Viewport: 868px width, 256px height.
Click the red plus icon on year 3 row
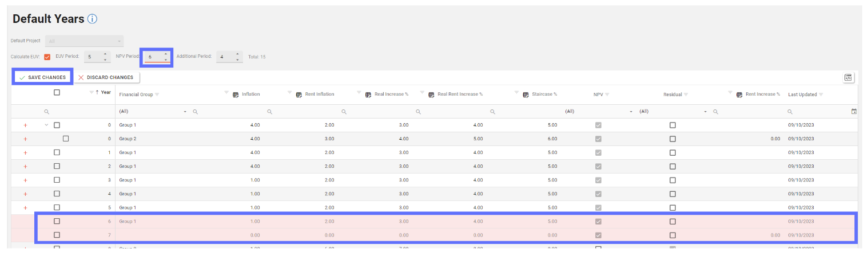[x=25, y=180]
